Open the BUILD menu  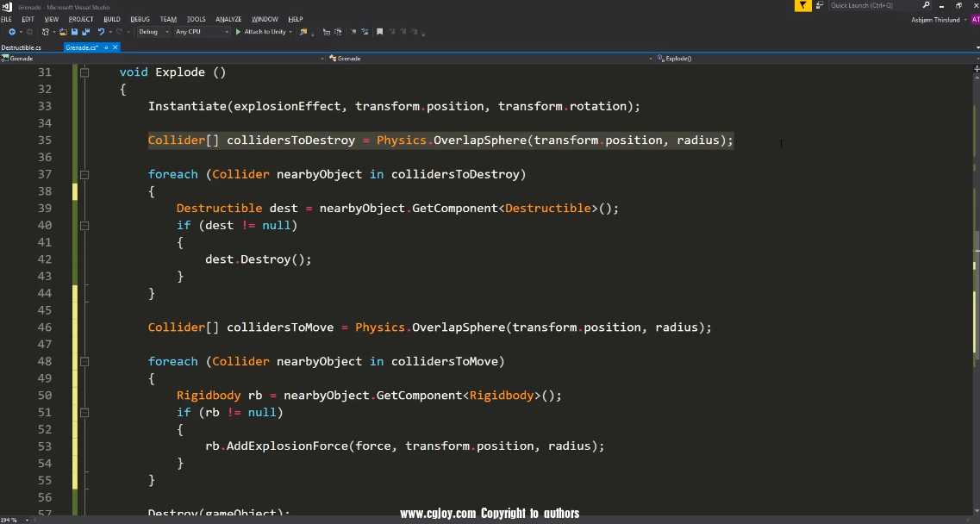pos(111,19)
